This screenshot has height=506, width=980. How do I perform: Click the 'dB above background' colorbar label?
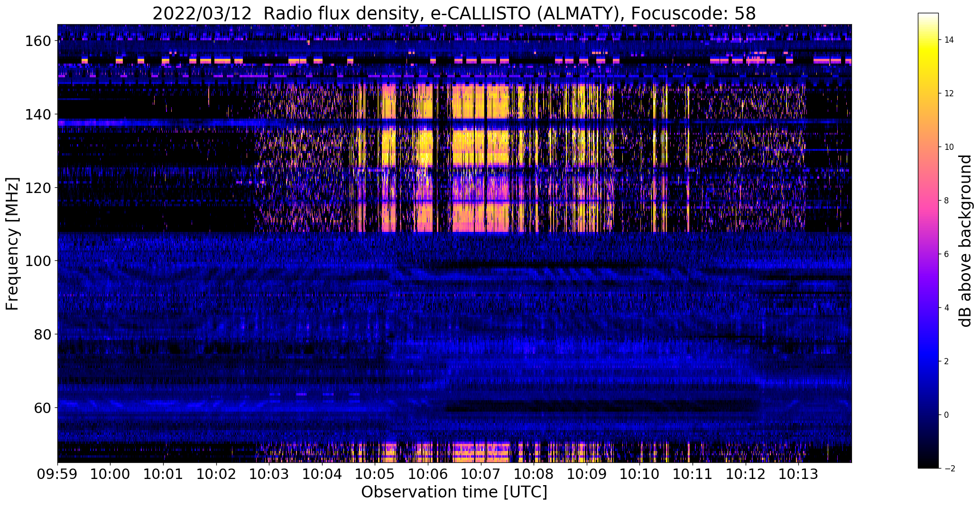pos(965,241)
